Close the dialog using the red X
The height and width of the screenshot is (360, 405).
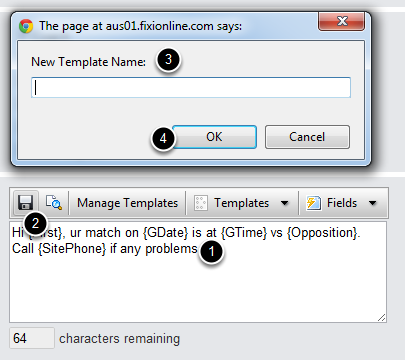[x=341, y=21]
